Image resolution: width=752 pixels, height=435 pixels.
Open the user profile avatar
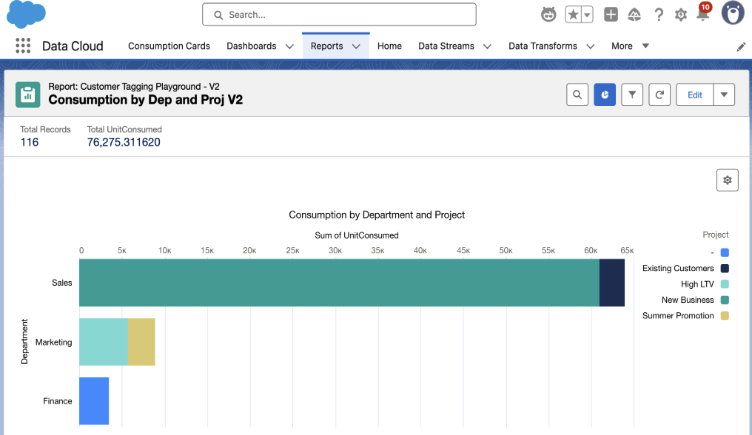click(732, 13)
